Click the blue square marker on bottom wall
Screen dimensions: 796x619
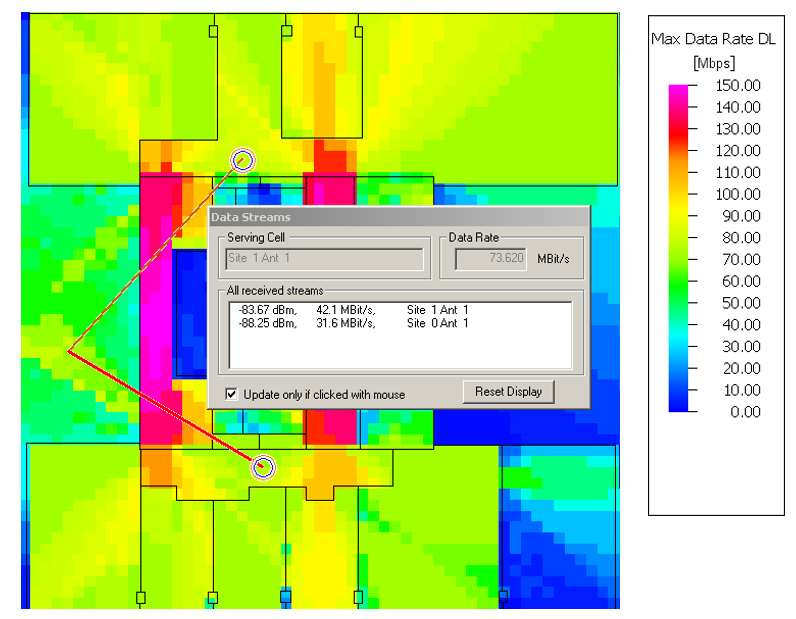point(285,597)
